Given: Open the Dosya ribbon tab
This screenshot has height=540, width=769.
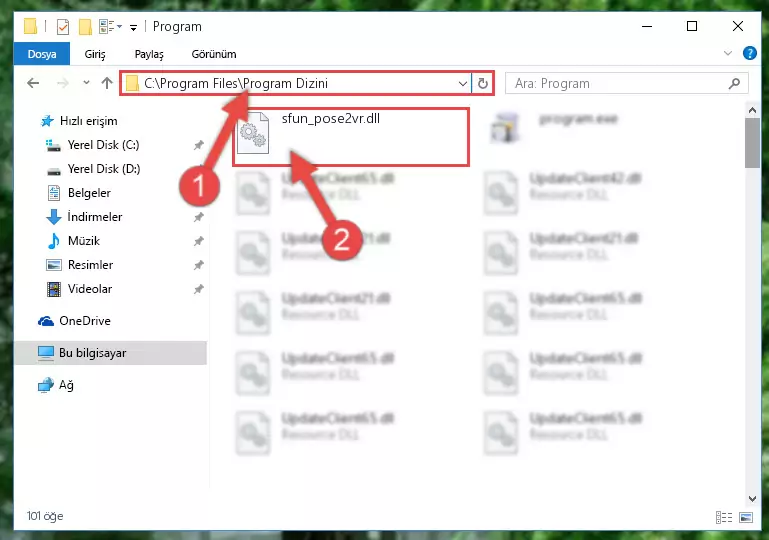Looking at the screenshot, I should click(42, 54).
